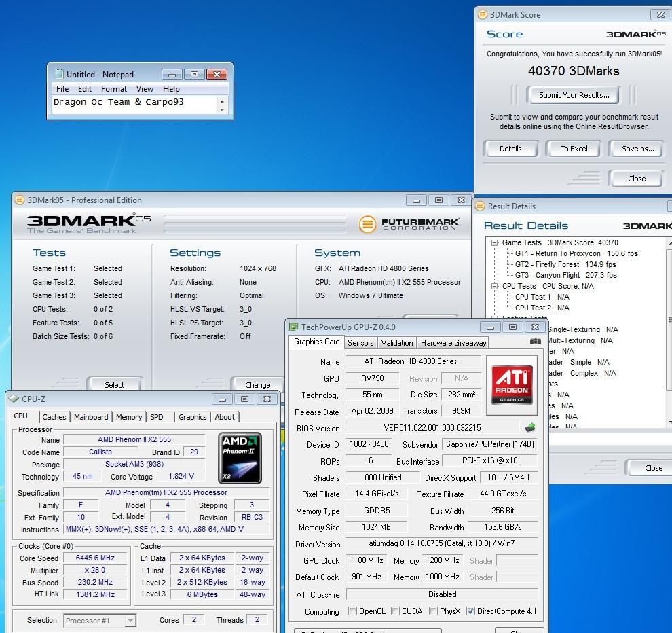Click the CPU-Z title bar icon
The width and height of the screenshot is (672, 633).
coord(14,399)
